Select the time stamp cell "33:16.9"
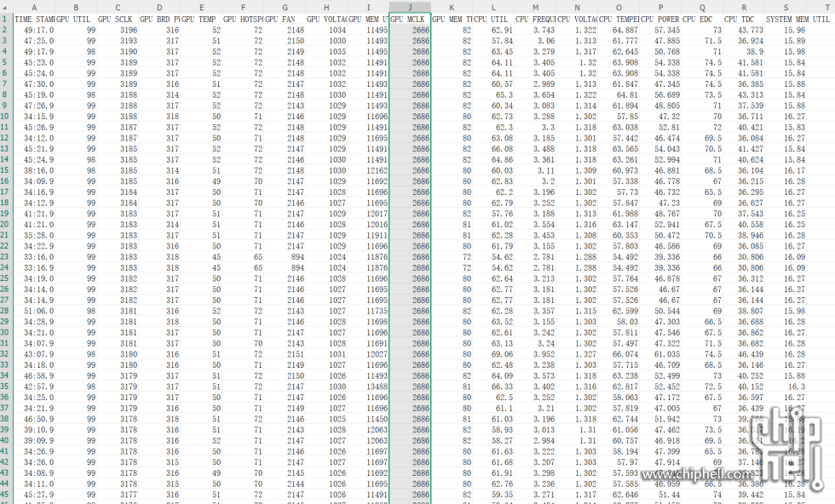Viewport: 835px width, 504px height. coord(34,267)
